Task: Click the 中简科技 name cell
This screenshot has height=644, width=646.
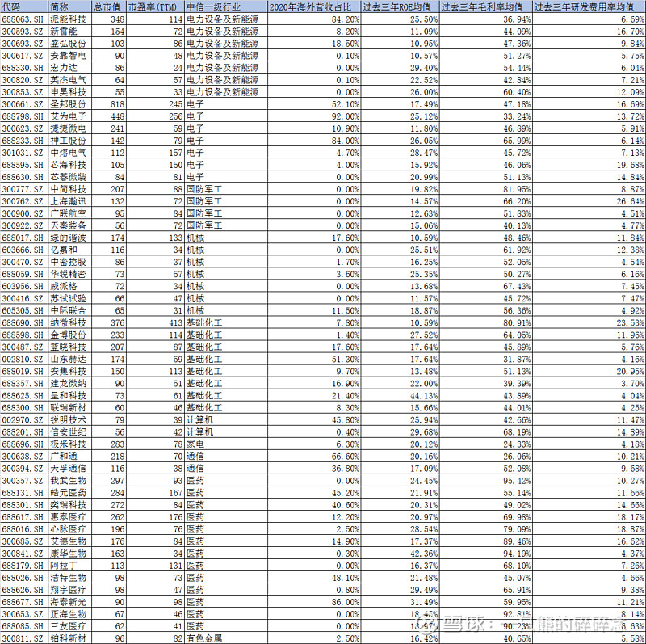Action: click(x=69, y=189)
